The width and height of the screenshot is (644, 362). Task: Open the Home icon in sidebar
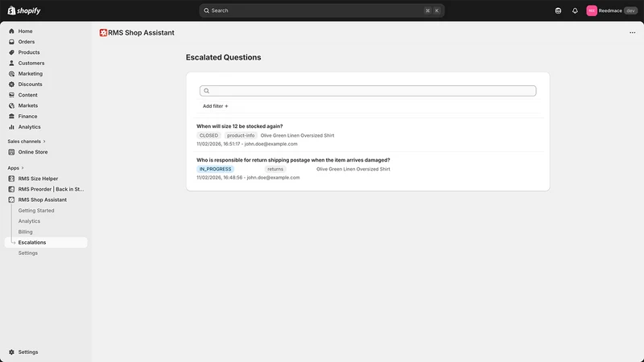[11, 31]
